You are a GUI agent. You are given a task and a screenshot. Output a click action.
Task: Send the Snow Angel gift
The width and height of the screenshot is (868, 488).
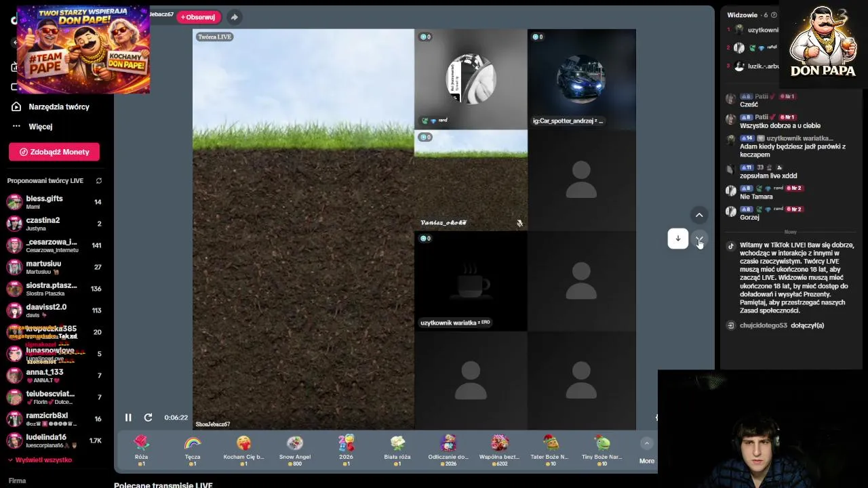(295, 451)
